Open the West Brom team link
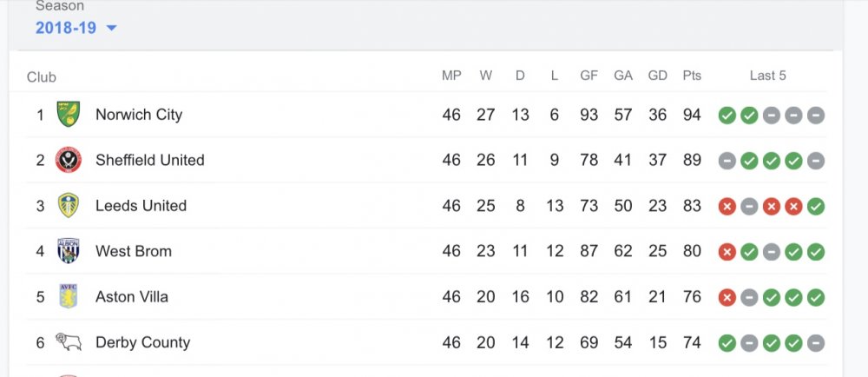The width and height of the screenshot is (868, 377). [134, 251]
